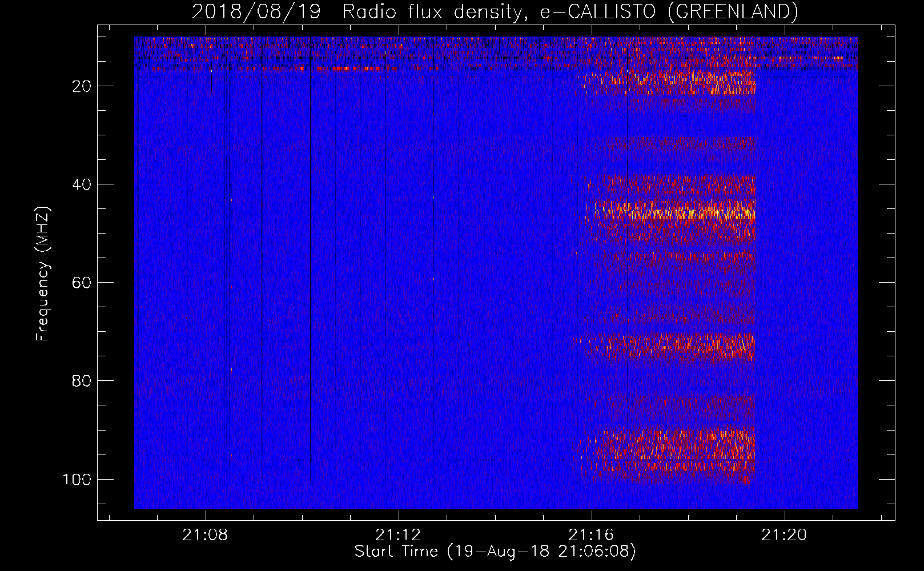Click the bright yellow burst band near 46 MHz
924x571 pixels.
tap(671, 212)
